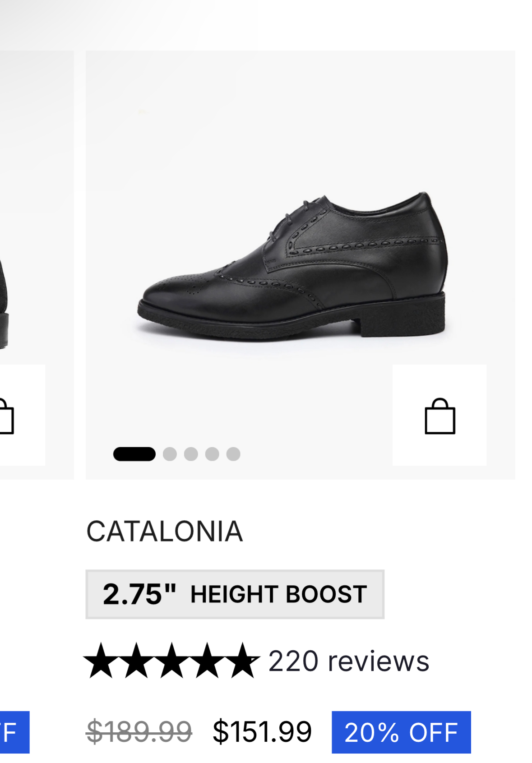
Task: Click the $151.99 sale price
Action: point(262,731)
